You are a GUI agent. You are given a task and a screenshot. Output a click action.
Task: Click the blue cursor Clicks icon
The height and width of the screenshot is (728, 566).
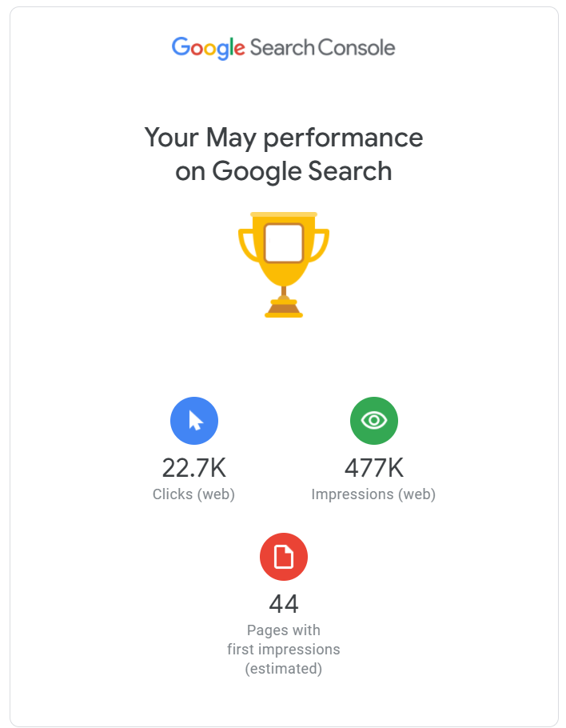pos(194,421)
